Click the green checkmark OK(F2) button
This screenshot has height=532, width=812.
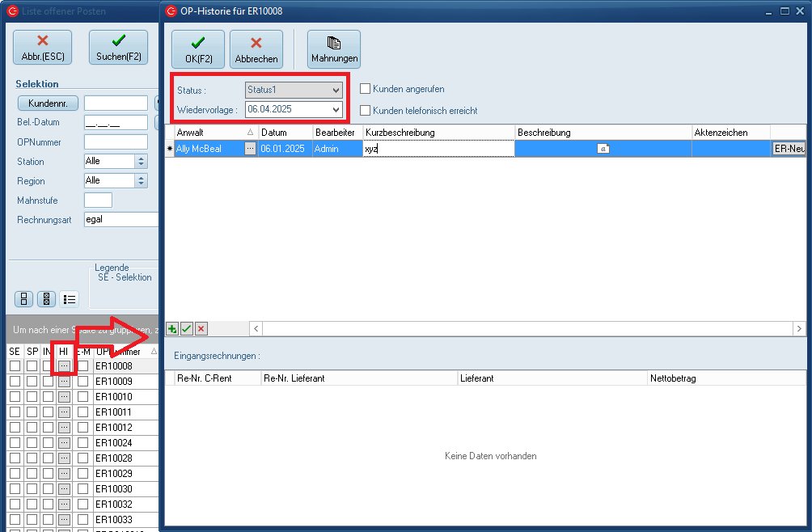tap(197, 49)
